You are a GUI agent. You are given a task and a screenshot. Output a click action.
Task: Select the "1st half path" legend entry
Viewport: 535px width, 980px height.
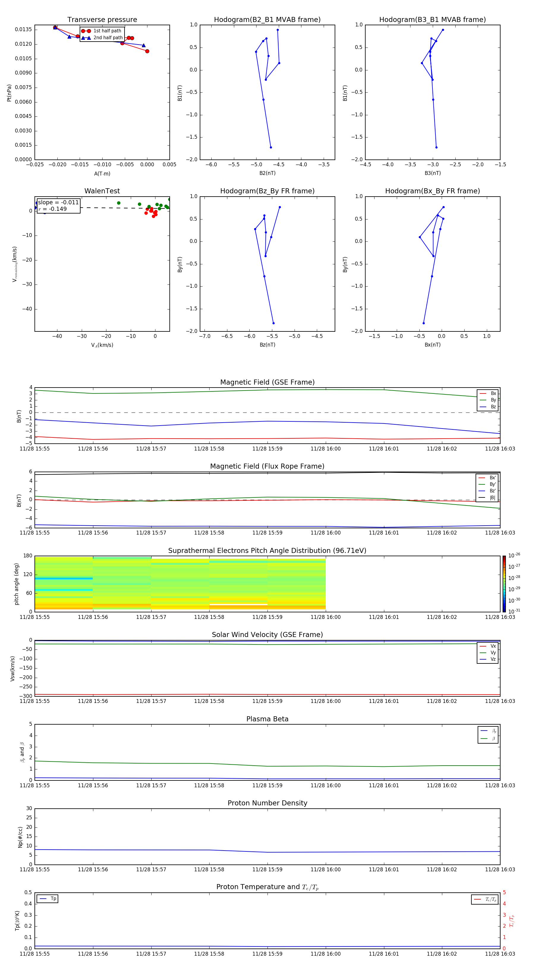pyautogui.click(x=102, y=31)
